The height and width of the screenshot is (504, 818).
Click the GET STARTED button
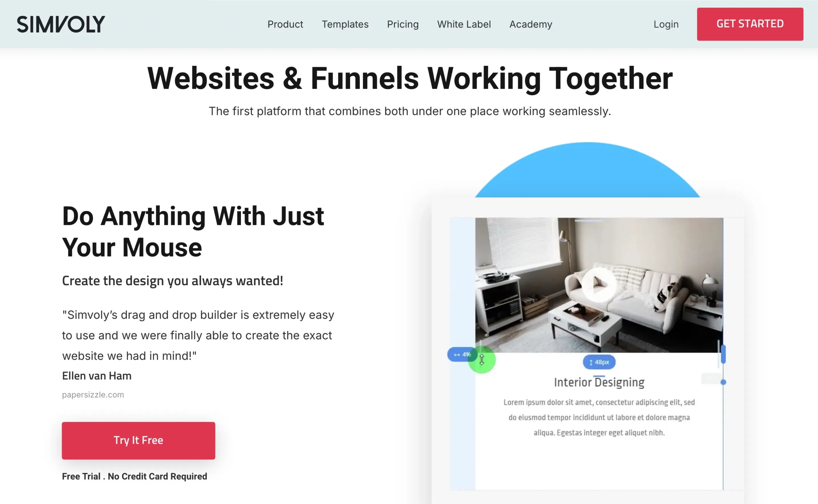click(x=750, y=24)
